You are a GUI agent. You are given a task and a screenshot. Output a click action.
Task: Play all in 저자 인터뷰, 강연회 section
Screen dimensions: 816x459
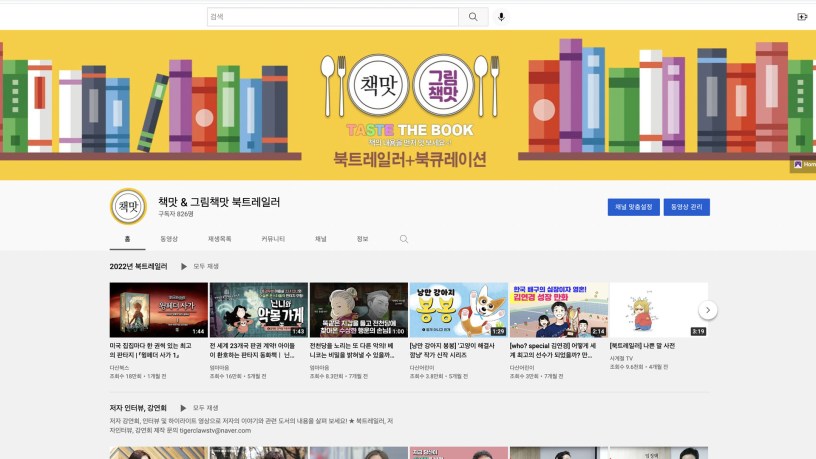[200, 408]
